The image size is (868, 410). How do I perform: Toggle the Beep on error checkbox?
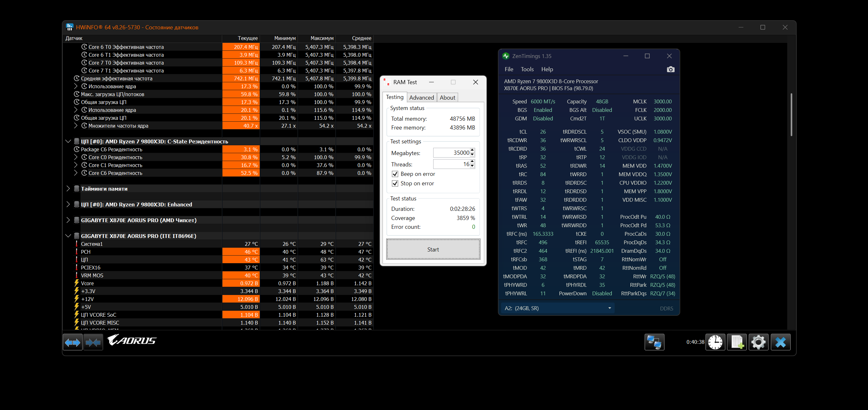395,174
